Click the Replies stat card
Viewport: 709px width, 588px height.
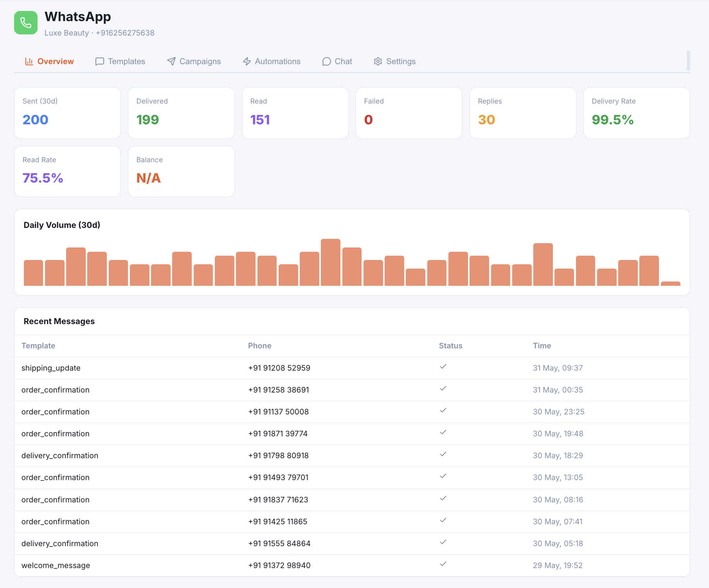coord(523,113)
